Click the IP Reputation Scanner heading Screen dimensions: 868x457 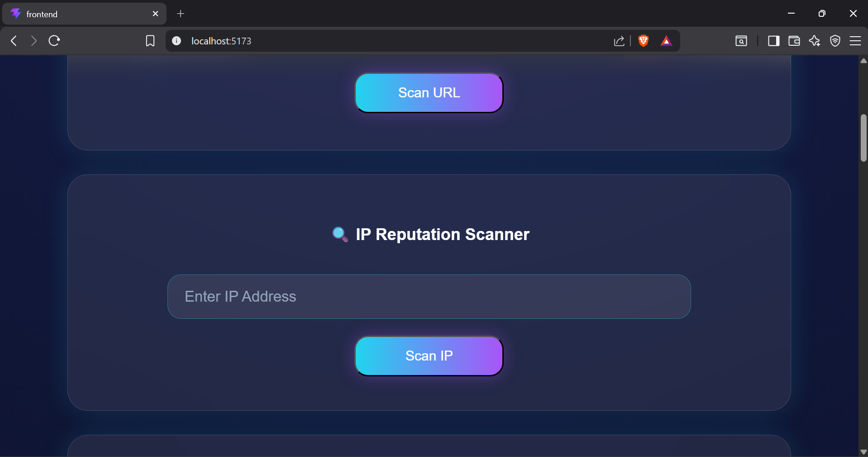443,235
